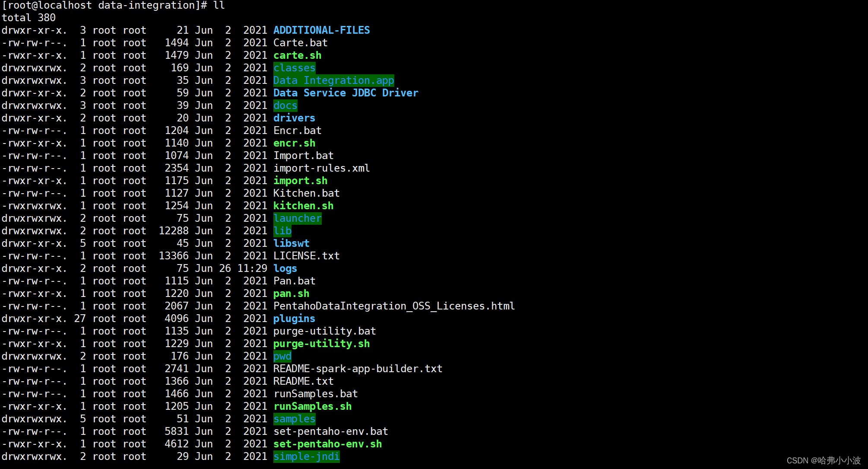868x469 pixels.
Task: Select the launcher directory
Action: tap(297, 218)
